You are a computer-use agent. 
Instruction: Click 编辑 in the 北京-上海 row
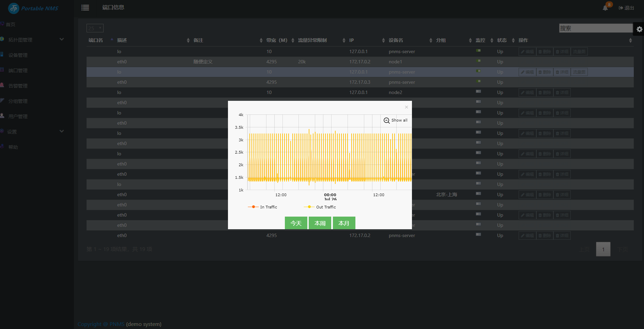pyautogui.click(x=527, y=195)
